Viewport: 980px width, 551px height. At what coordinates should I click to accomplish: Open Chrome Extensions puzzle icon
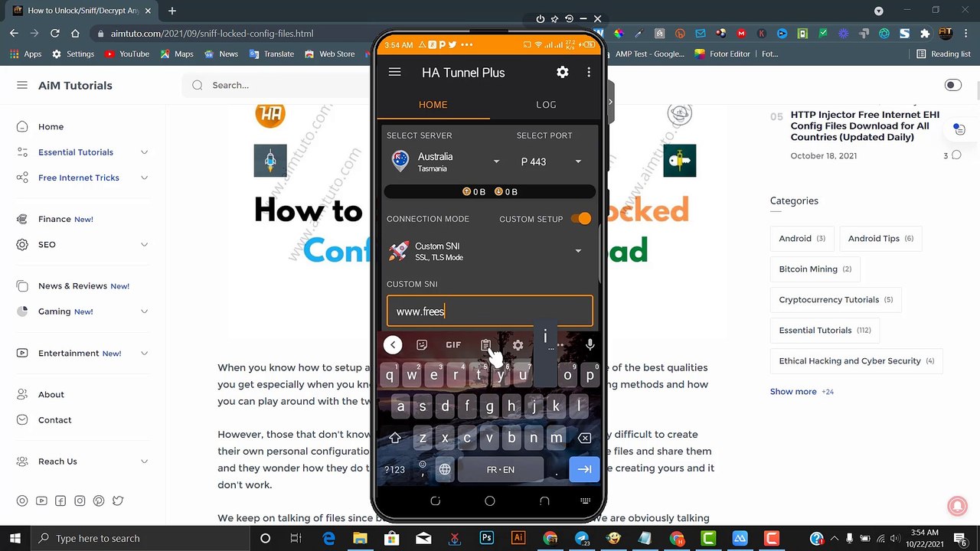(925, 34)
